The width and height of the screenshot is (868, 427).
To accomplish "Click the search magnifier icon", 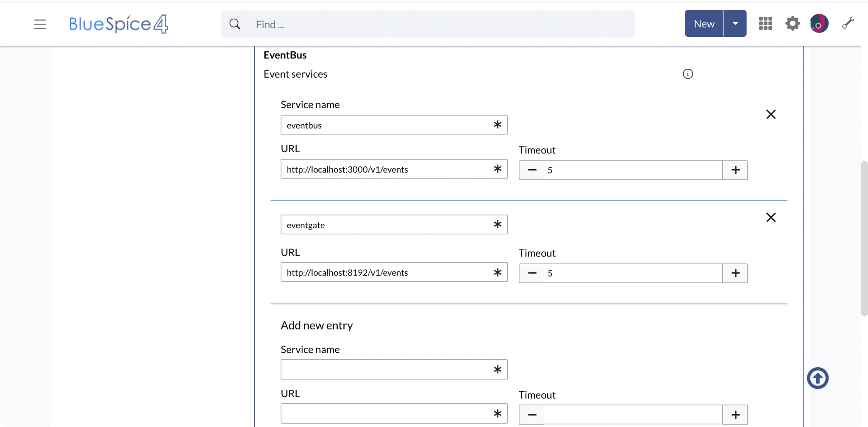I will [234, 24].
